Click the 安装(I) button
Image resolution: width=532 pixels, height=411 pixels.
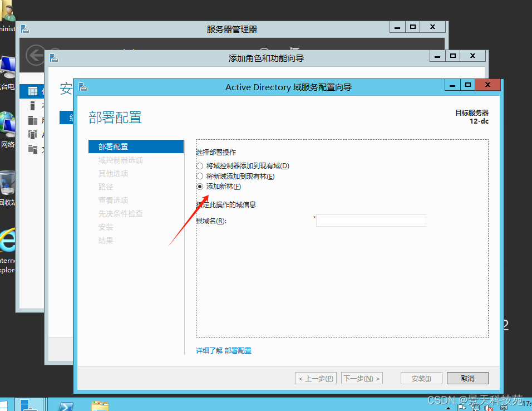[421, 378]
